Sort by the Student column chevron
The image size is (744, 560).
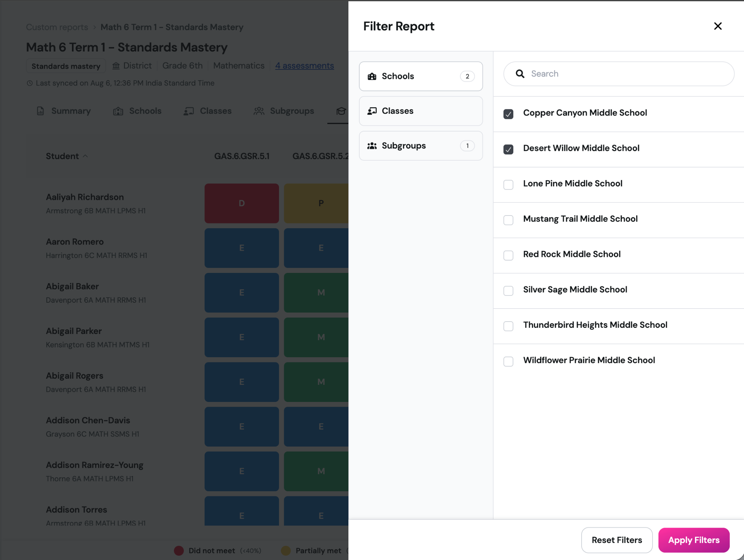pos(85,156)
